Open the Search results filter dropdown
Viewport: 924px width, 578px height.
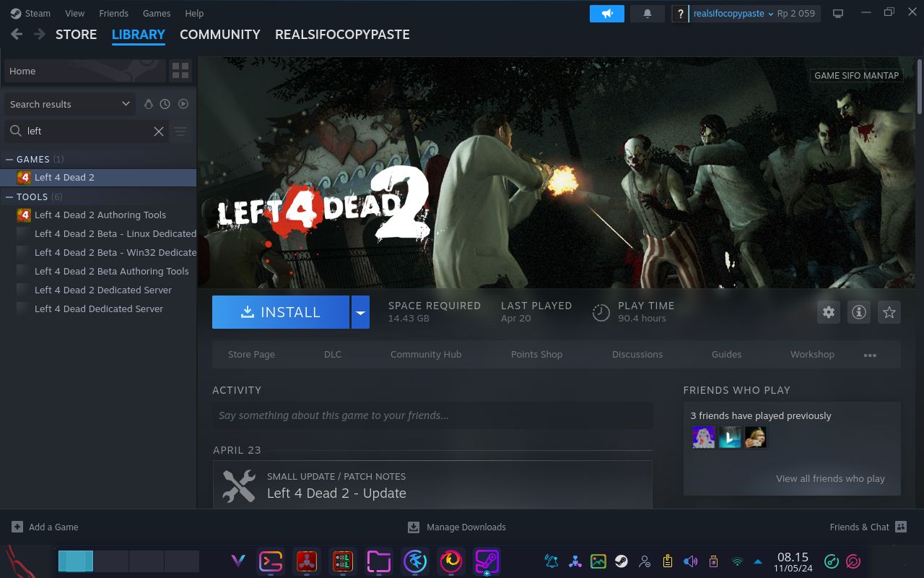(70, 104)
